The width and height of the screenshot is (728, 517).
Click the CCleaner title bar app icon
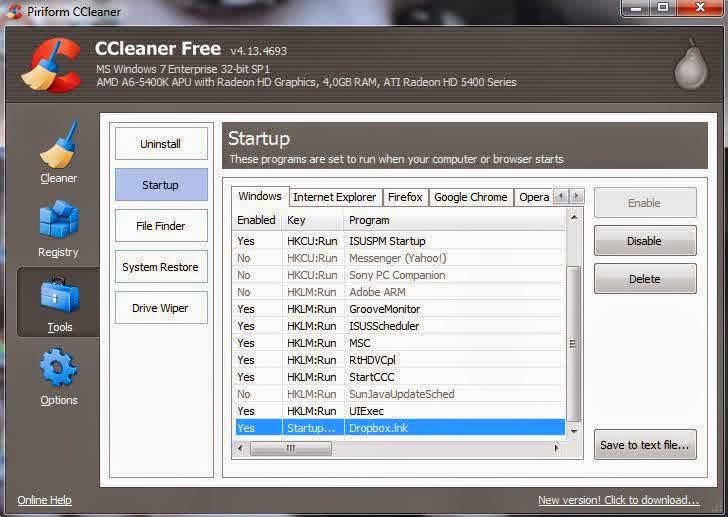15,11
